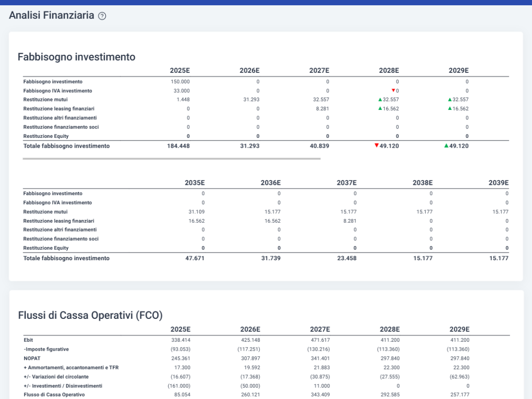The image size is (532, 399).
Task: Click the 2039E column header
Action: pos(499,183)
